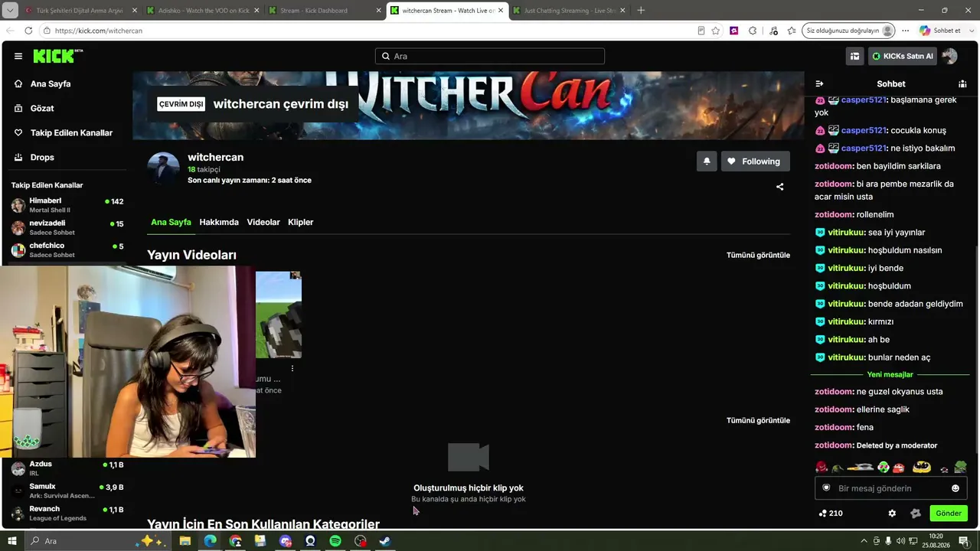Image resolution: width=980 pixels, height=551 pixels.
Task: Click Tümünü görüntüle above the clips section
Action: point(758,420)
